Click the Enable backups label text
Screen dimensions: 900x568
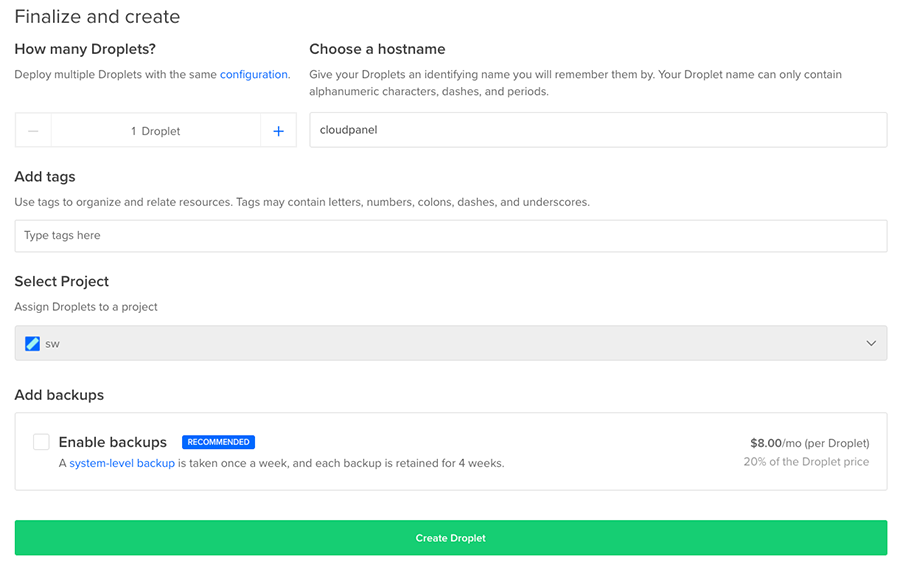point(112,442)
